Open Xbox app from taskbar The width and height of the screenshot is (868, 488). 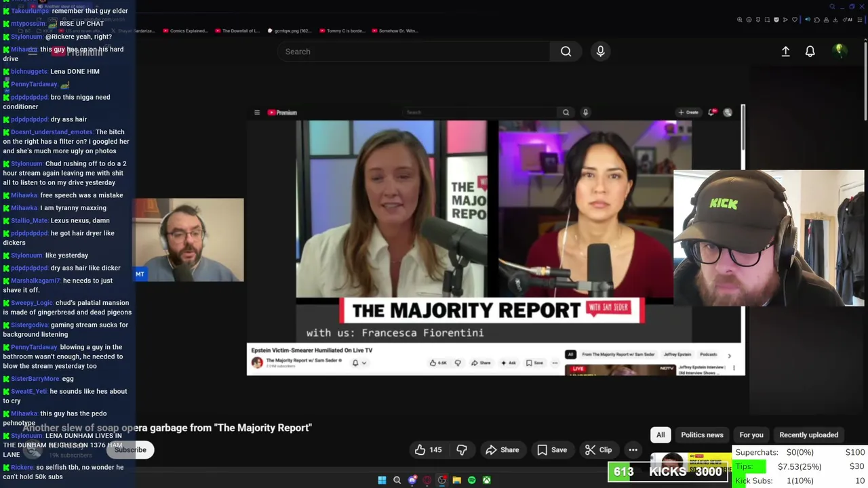(486, 480)
